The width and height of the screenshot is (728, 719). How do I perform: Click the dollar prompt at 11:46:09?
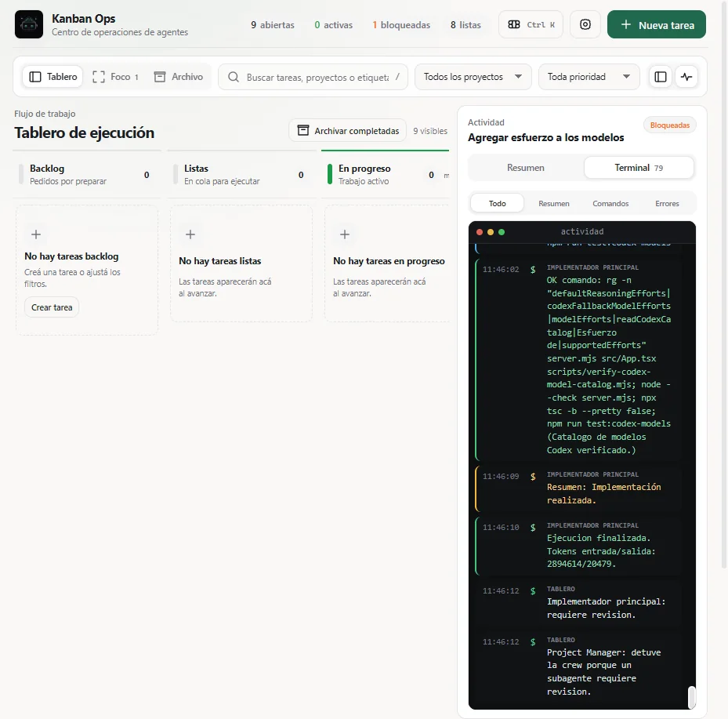point(533,477)
